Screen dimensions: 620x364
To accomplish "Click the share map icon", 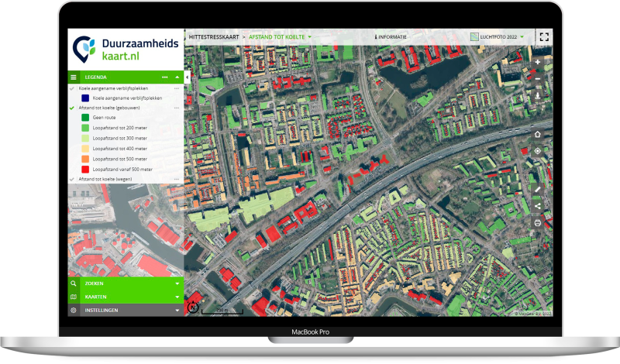I will (x=537, y=205).
